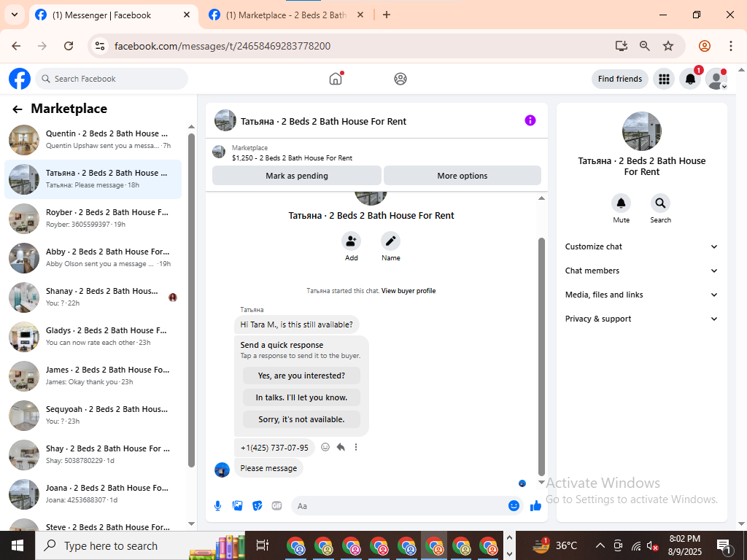
Task: Attach a photo file icon
Action: [237, 506]
